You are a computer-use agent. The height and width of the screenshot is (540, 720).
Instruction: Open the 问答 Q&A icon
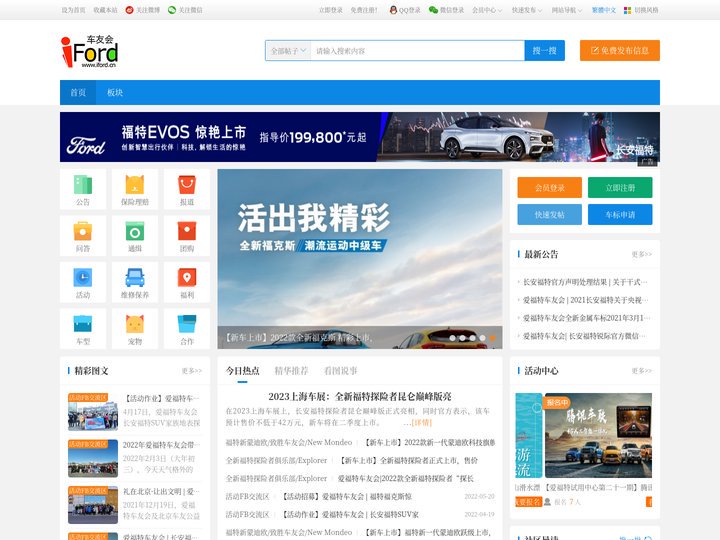pos(83,231)
